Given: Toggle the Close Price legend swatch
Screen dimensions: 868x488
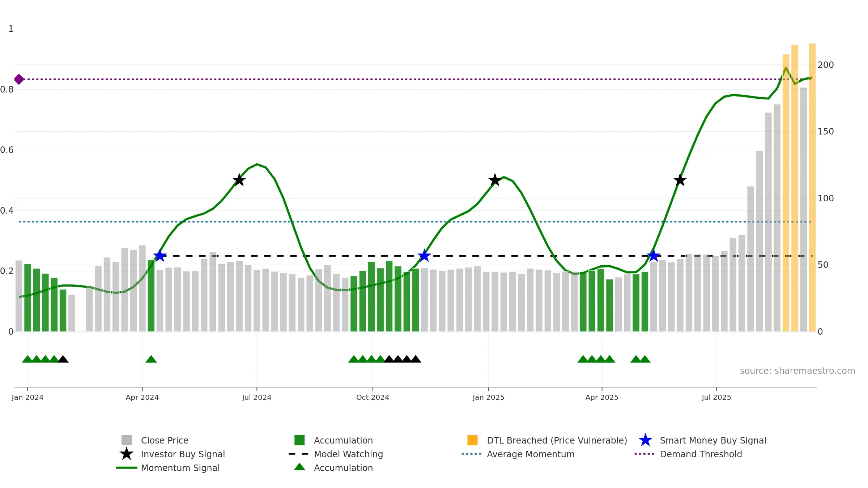Looking at the screenshot, I should [x=127, y=440].
